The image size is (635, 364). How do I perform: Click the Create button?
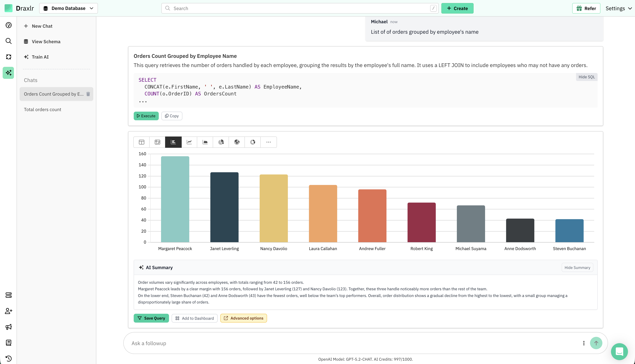coord(457,8)
